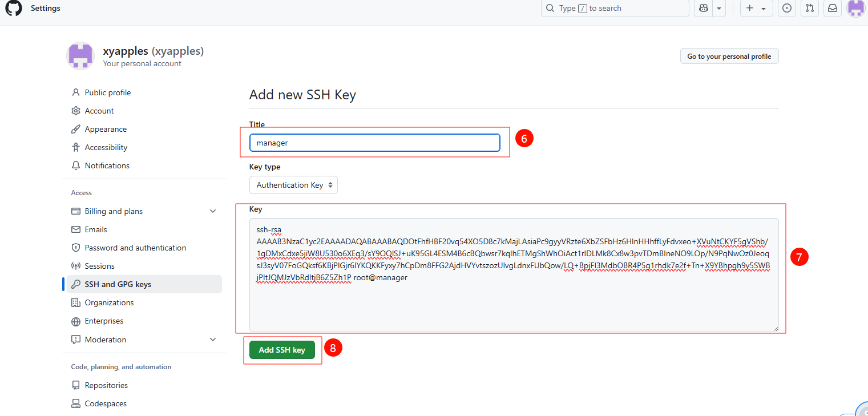Viewport: 868px width, 416px height.
Task: Click the Add SSH key button
Action: point(282,350)
